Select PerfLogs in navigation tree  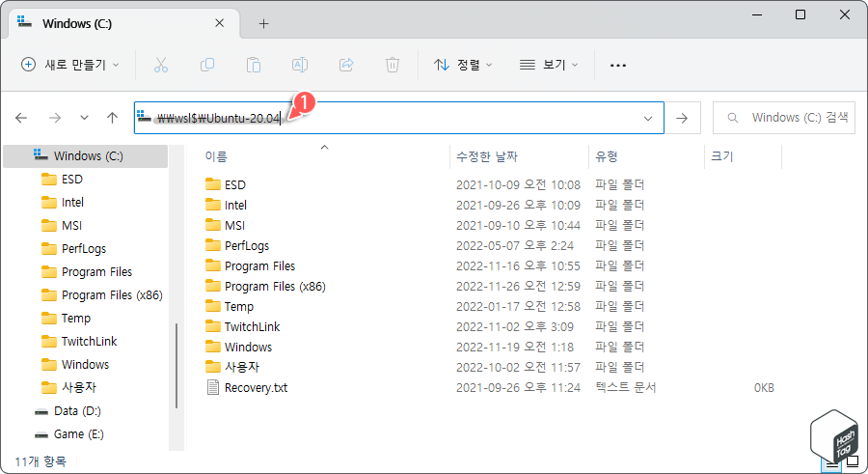click(x=84, y=249)
